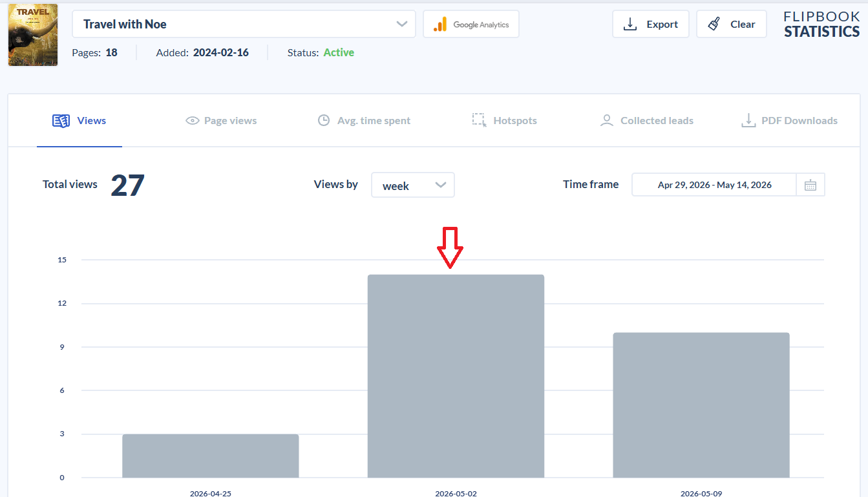
Task: Click the Travel flipbook cover thumbnail
Action: click(x=33, y=35)
